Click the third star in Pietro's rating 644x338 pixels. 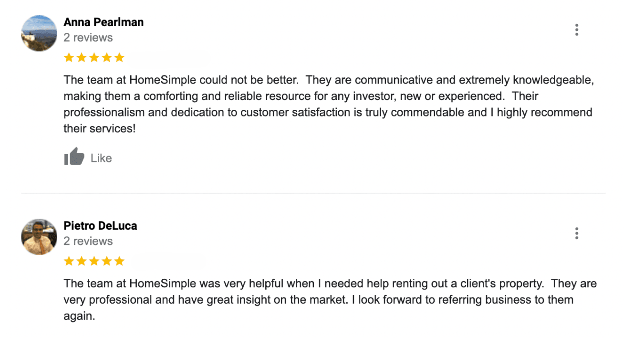[x=94, y=261]
